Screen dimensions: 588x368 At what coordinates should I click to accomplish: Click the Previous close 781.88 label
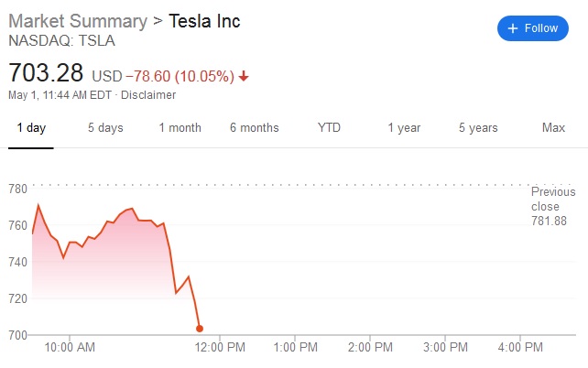click(553, 206)
